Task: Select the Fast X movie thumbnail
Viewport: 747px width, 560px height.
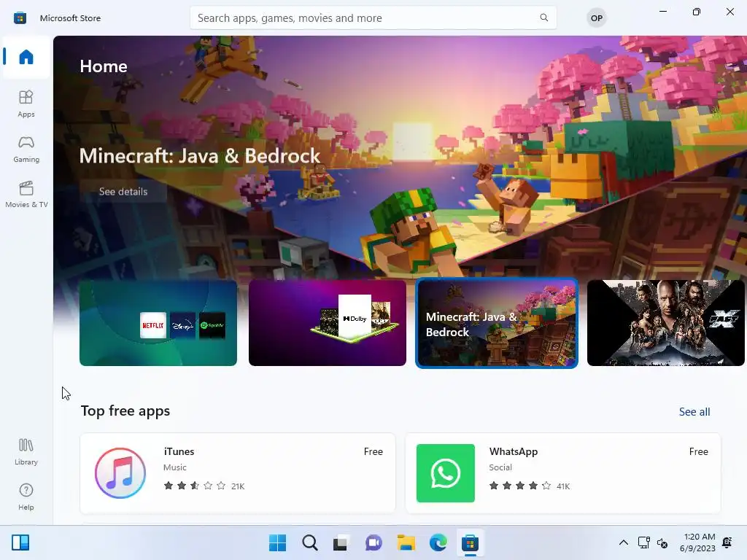Action: [665, 323]
